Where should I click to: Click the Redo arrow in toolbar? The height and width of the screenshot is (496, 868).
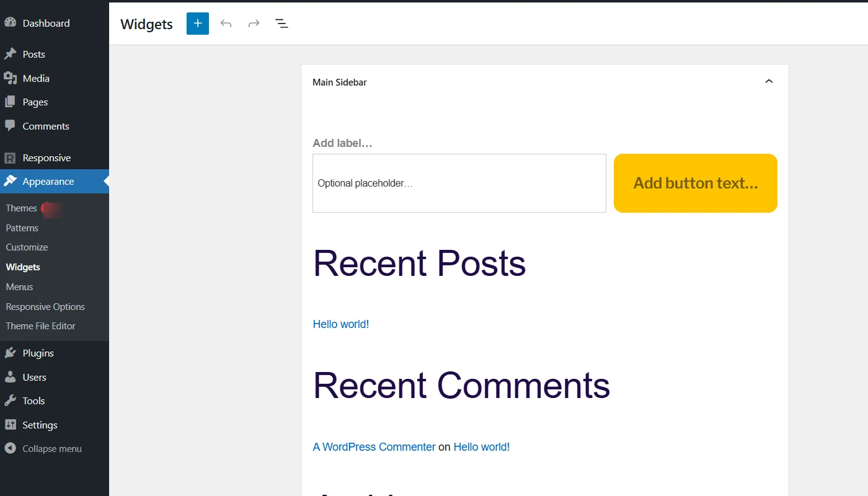pyautogui.click(x=254, y=24)
